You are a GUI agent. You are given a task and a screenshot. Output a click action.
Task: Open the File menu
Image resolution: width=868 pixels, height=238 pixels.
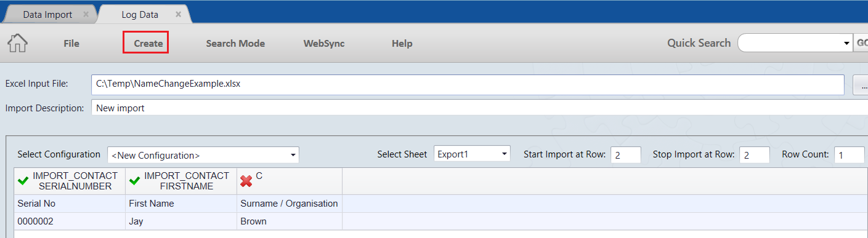coord(71,44)
